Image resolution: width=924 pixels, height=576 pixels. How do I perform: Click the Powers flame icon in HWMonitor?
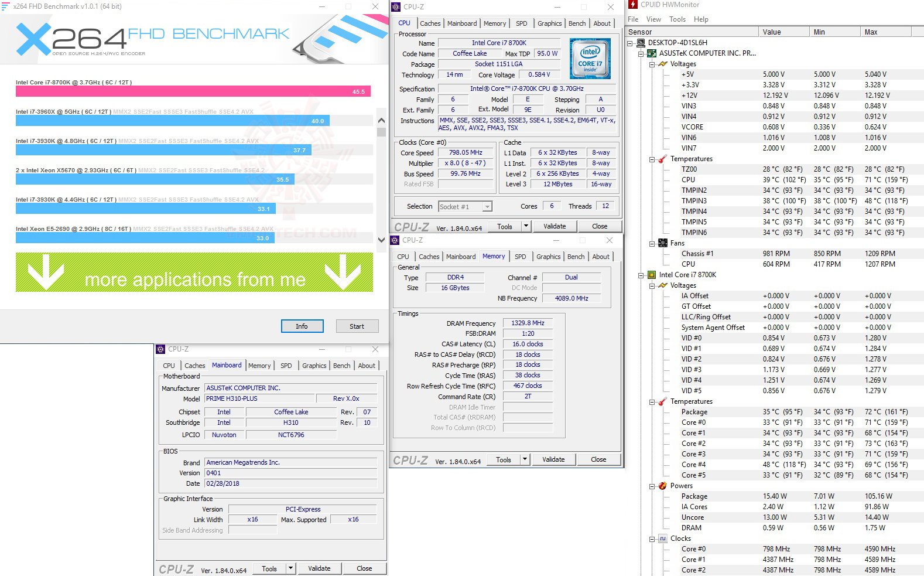[662, 486]
